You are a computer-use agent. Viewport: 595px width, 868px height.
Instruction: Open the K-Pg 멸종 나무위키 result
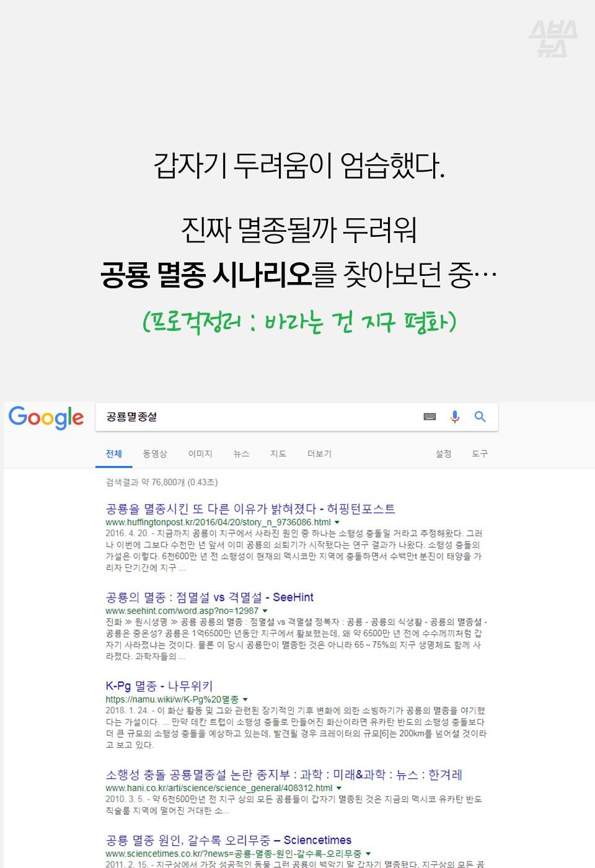159,686
